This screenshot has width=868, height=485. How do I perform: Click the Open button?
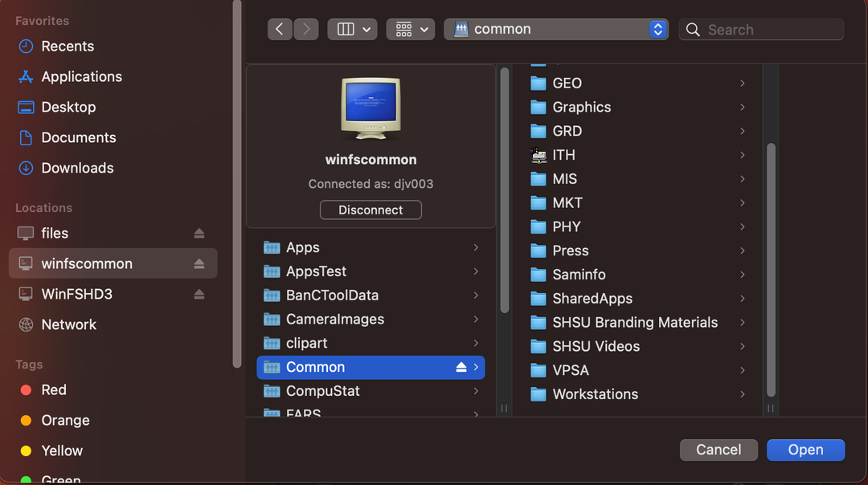[805, 450]
